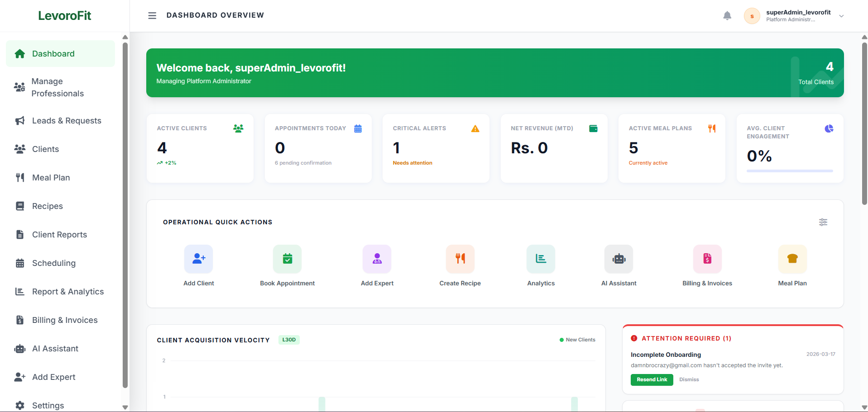Select the Book Appointment quick action icon
The width and height of the screenshot is (868, 412).
point(287,259)
